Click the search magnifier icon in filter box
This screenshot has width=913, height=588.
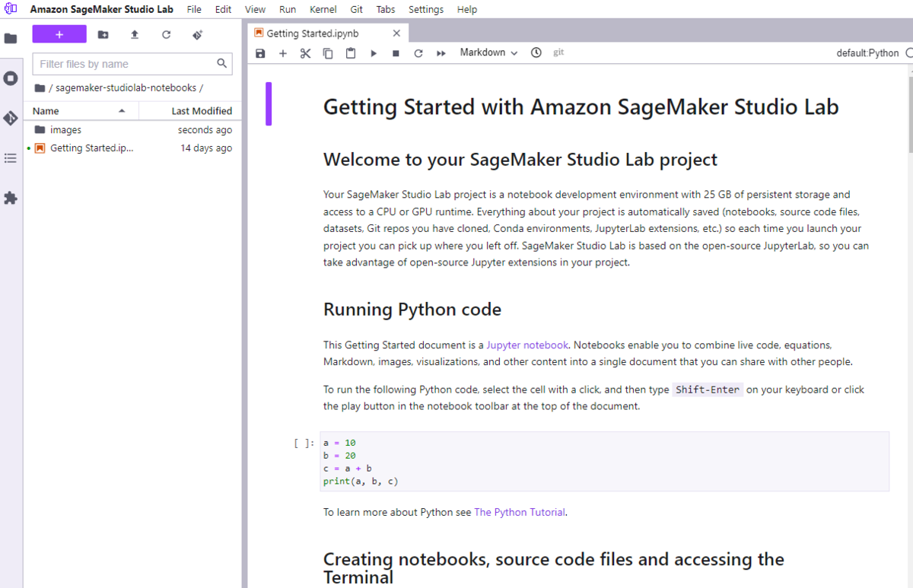click(221, 64)
